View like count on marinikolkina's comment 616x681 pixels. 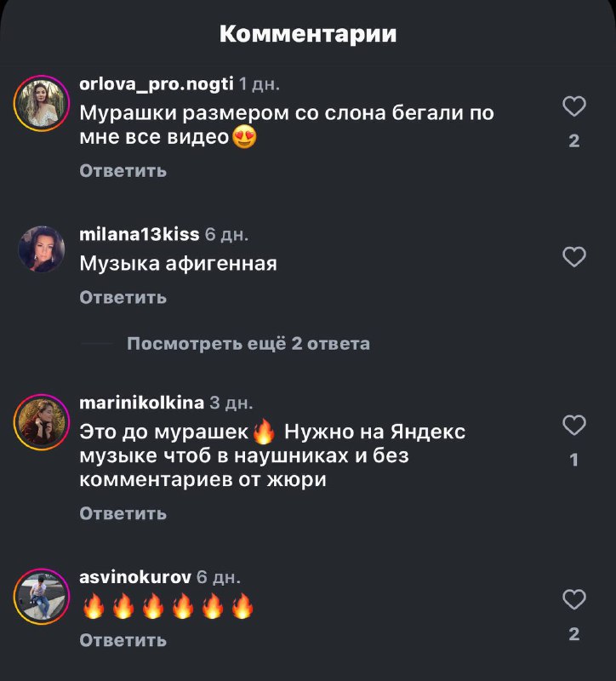(x=574, y=460)
